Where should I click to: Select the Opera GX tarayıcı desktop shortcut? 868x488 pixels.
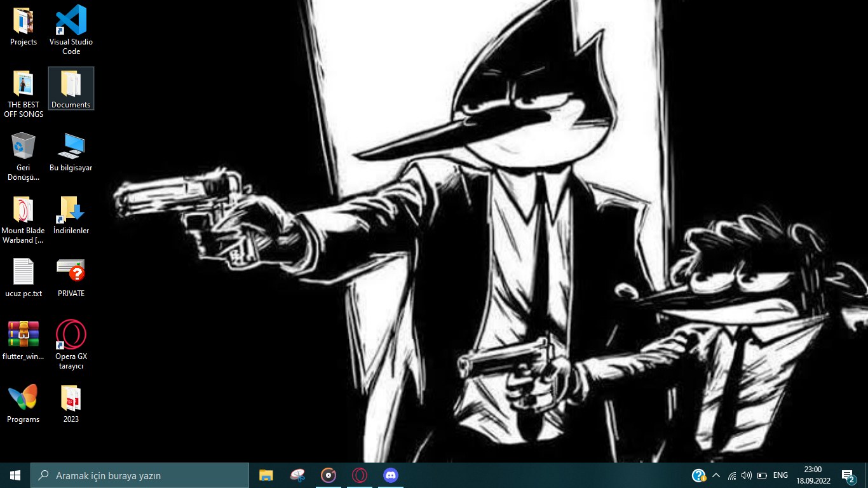point(71,344)
